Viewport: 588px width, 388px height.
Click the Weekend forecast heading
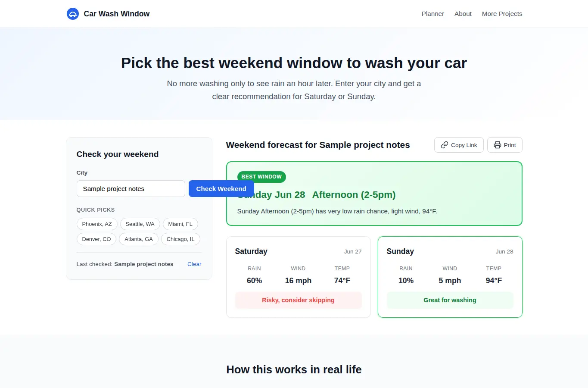click(x=318, y=145)
